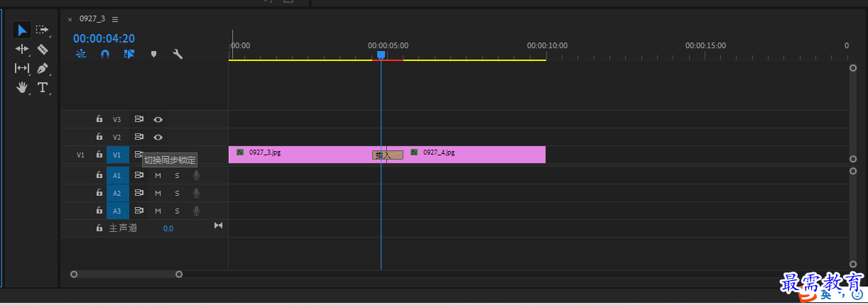This screenshot has height=305, width=868.
Task: Toggle lock on track V2
Action: click(99, 137)
